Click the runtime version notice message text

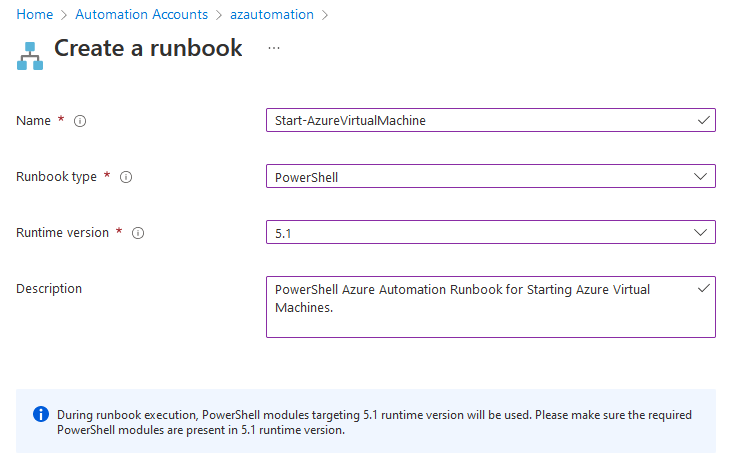pos(374,422)
